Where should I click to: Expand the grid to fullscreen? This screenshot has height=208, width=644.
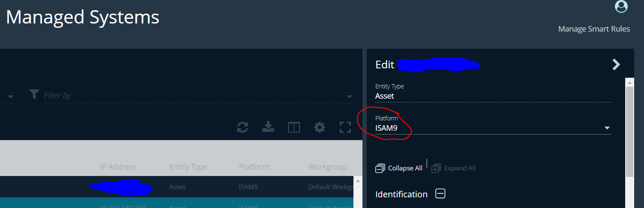(345, 127)
